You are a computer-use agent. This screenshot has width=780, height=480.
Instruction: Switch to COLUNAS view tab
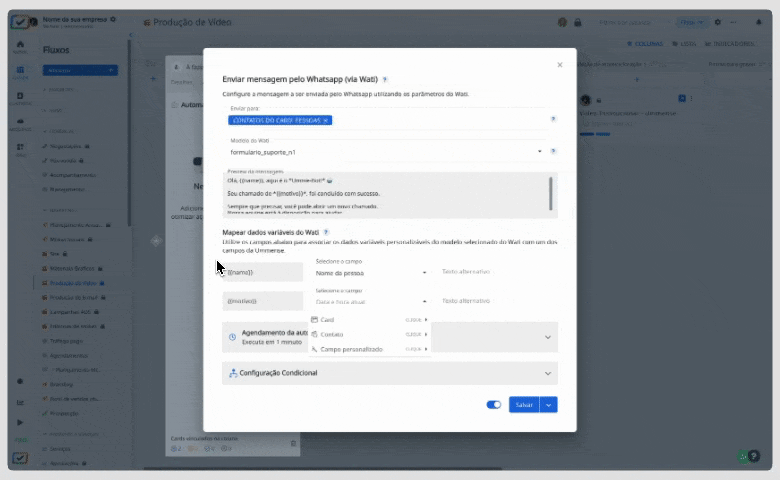[x=645, y=44]
